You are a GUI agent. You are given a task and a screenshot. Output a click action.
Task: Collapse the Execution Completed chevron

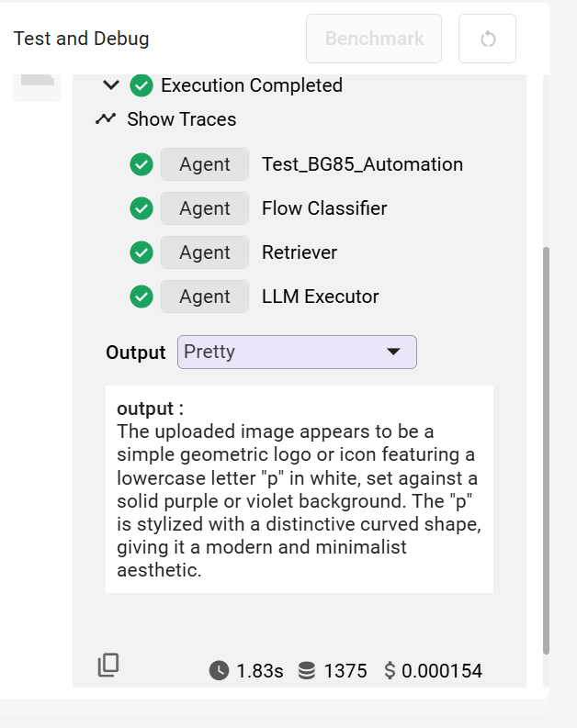[111, 85]
